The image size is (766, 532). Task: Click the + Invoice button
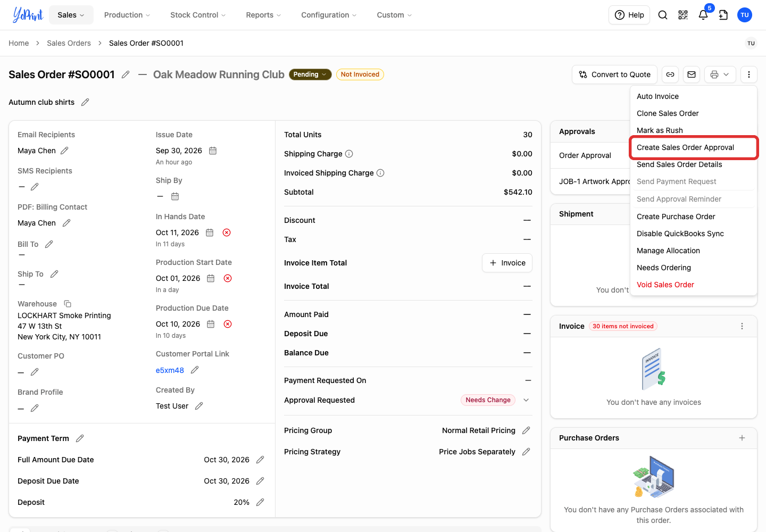(507, 263)
